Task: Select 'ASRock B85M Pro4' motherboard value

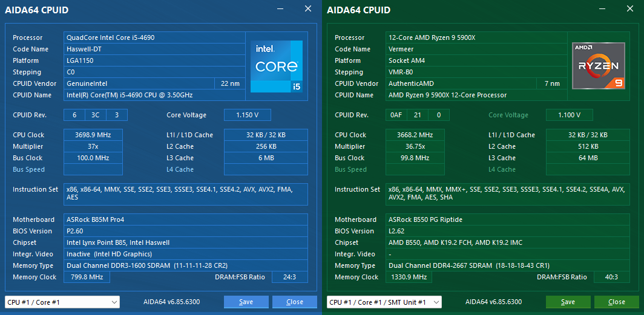Action: pyautogui.click(x=186, y=219)
